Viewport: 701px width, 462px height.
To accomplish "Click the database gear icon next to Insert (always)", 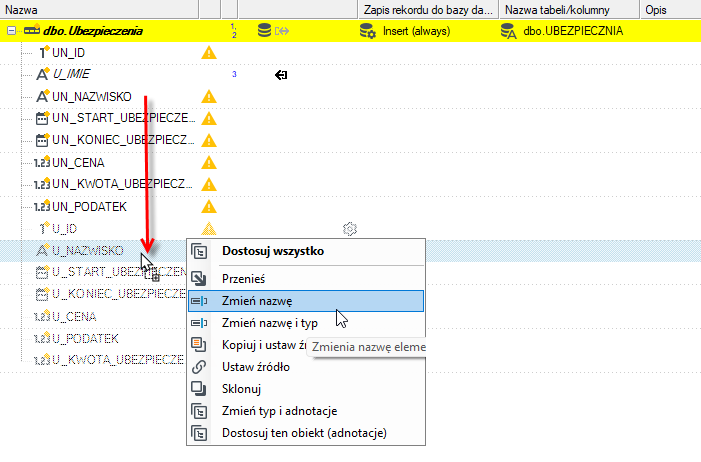I will tap(368, 31).
